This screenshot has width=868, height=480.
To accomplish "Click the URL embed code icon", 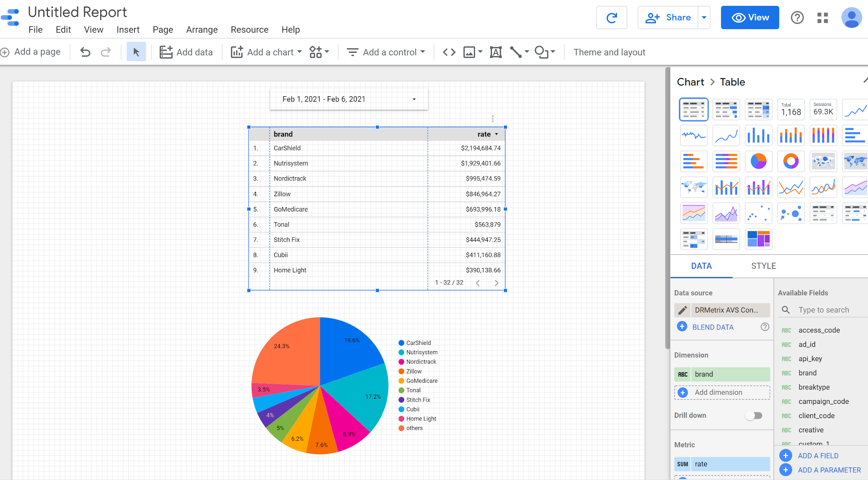I will (x=449, y=52).
